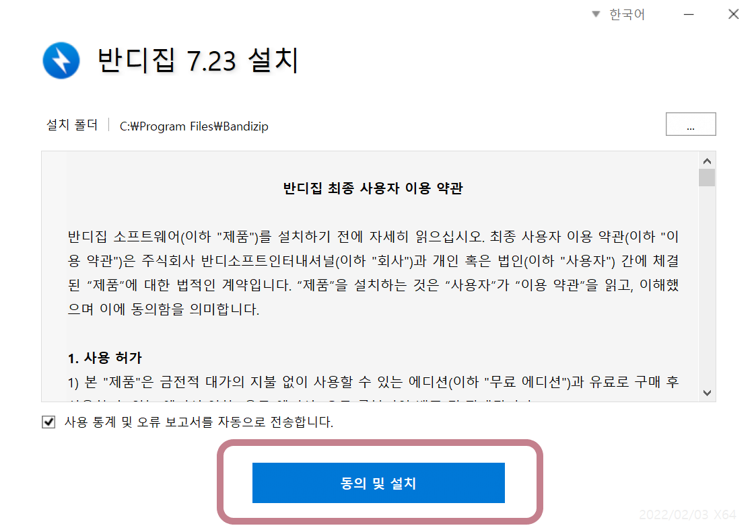This screenshot has width=756, height=532.
Task: Minimize the installer window
Action: [x=689, y=14]
